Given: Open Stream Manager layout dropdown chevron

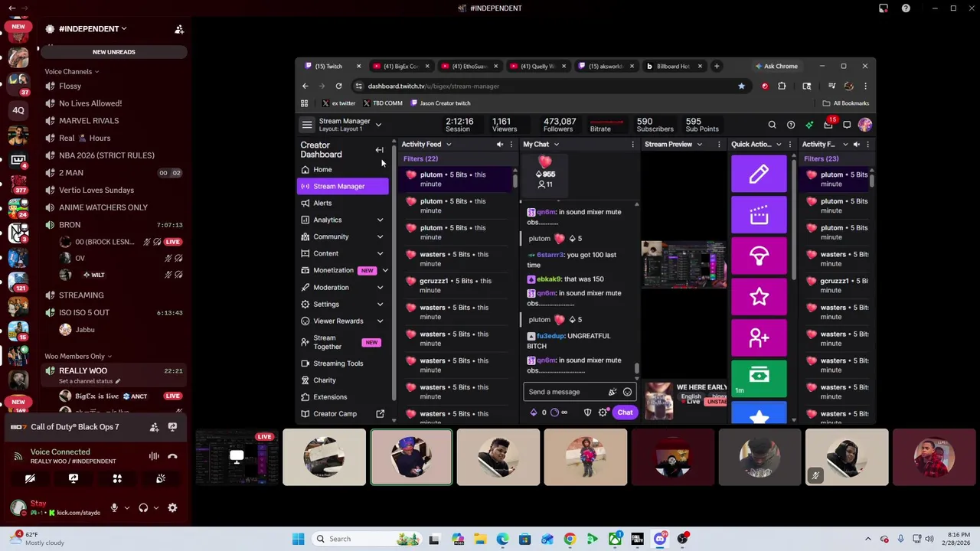Looking at the screenshot, I should click(378, 125).
